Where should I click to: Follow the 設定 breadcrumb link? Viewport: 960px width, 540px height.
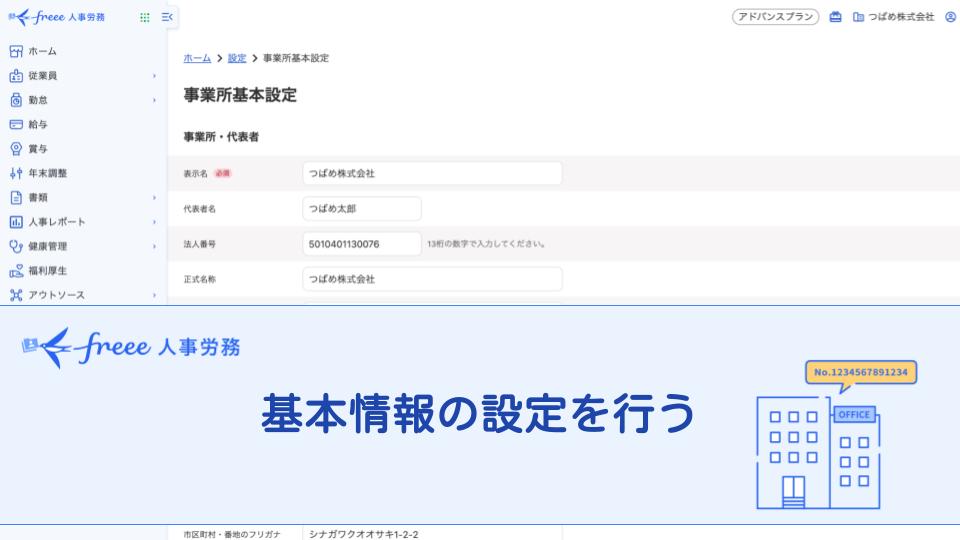(x=237, y=58)
